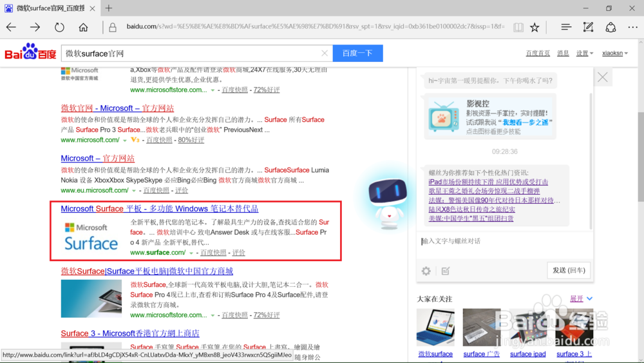This screenshot has height=363, width=644.
Task: Click the Microsoft Surface logo thumbnail
Action: [91, 237]
